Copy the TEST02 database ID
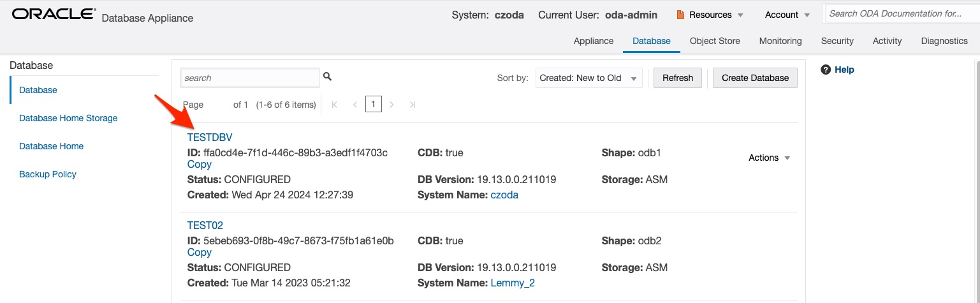Viewport: 980px width, 303px height. [x=200, y=252]
